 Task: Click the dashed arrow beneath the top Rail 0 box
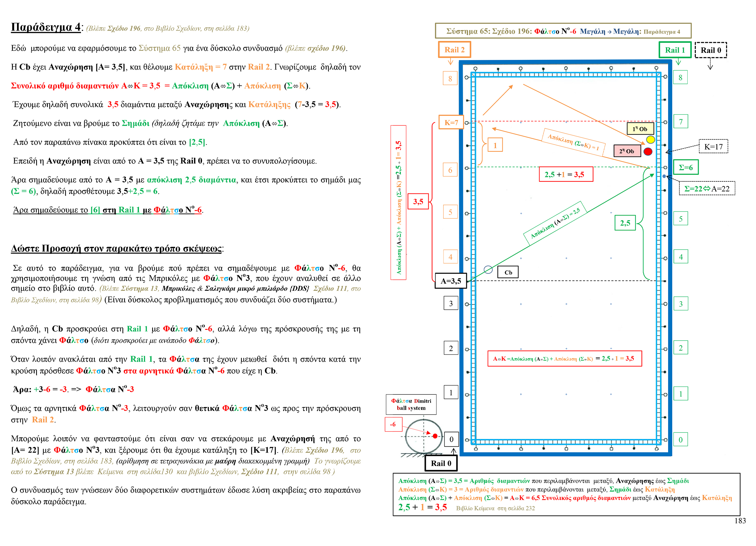pos(710,64)
